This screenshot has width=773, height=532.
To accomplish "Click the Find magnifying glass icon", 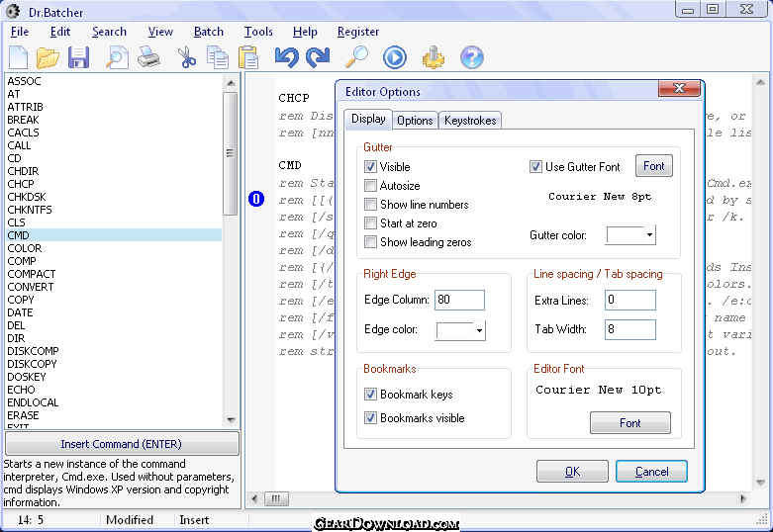I will click(356, 57).
